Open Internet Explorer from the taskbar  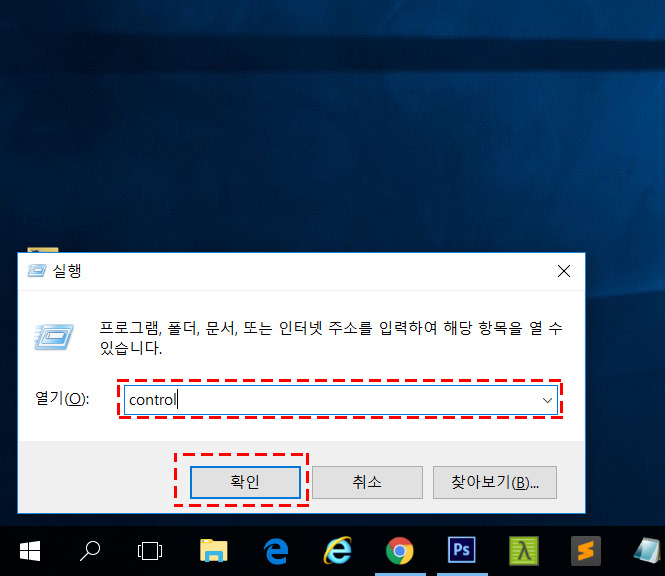coord(338,551)
